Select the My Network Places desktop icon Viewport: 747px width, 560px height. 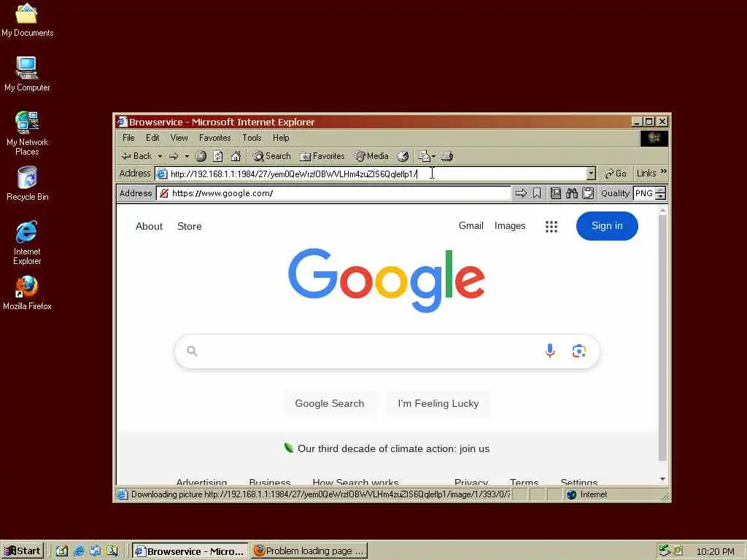27,133
